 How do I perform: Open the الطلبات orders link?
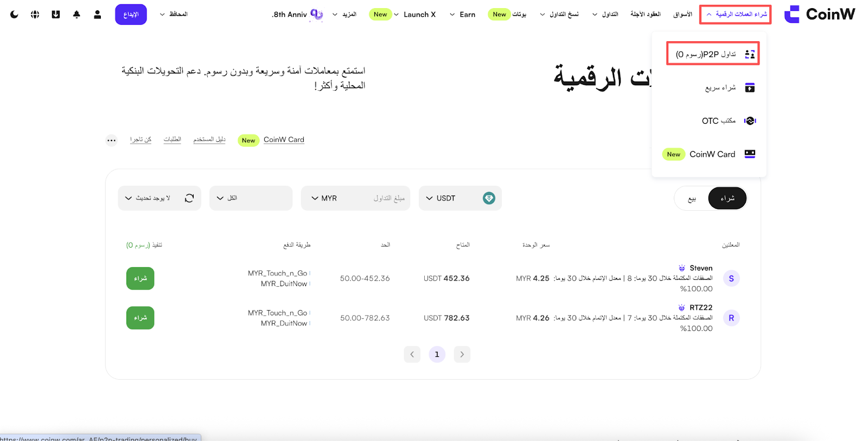[x=173, y=140]
